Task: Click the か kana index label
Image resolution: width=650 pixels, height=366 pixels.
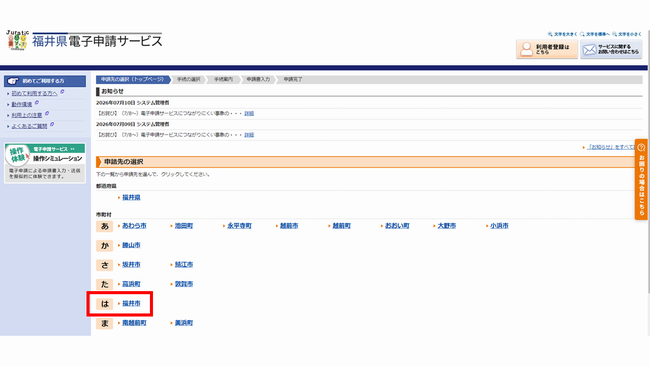Action: (104, 245)
